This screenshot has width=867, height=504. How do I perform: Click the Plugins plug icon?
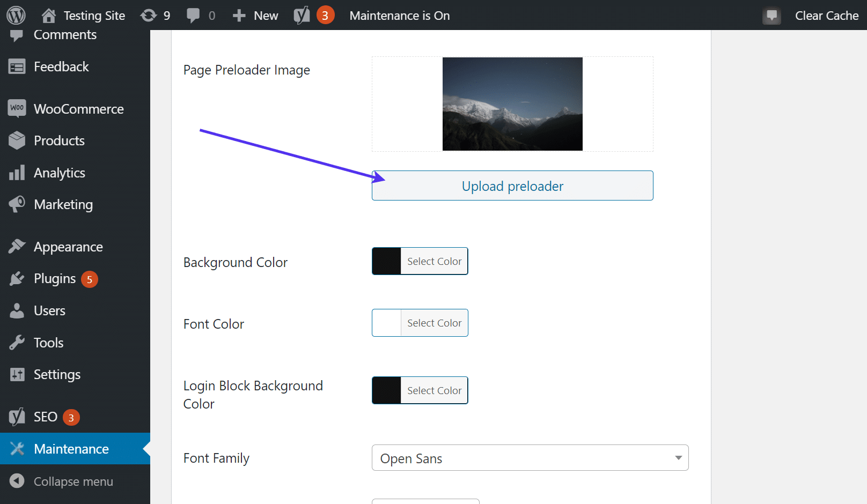17,278
